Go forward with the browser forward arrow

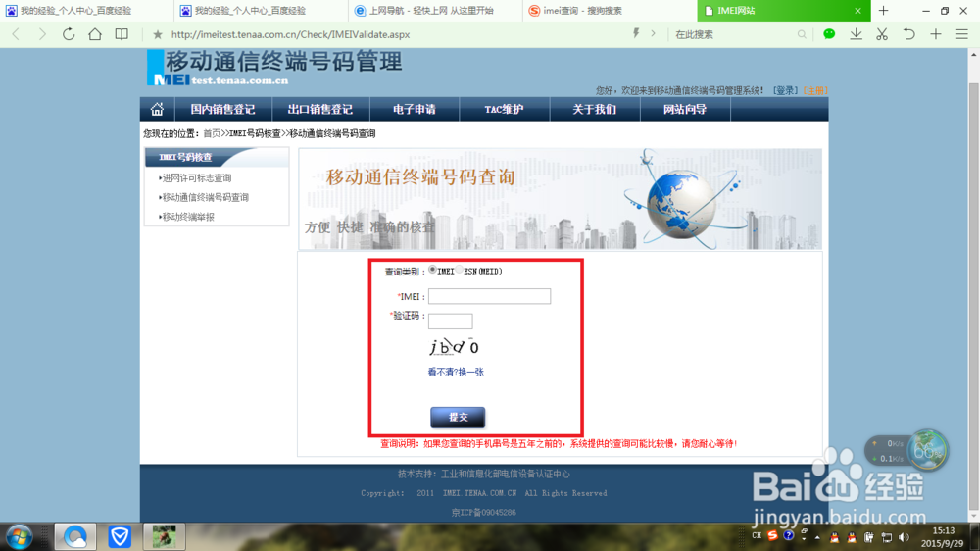pos(42,34)
